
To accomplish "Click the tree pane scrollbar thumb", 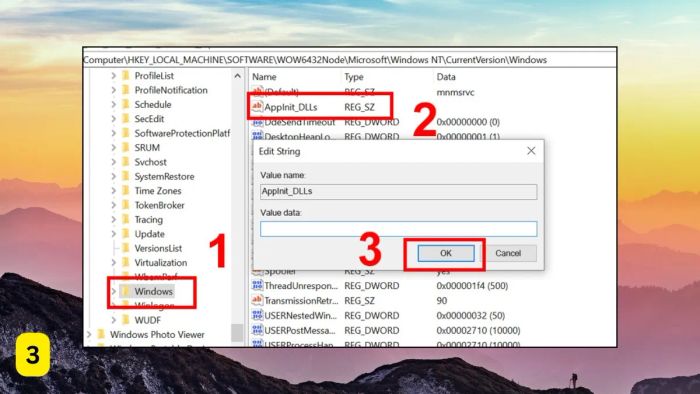I will (x=237, y=332).
